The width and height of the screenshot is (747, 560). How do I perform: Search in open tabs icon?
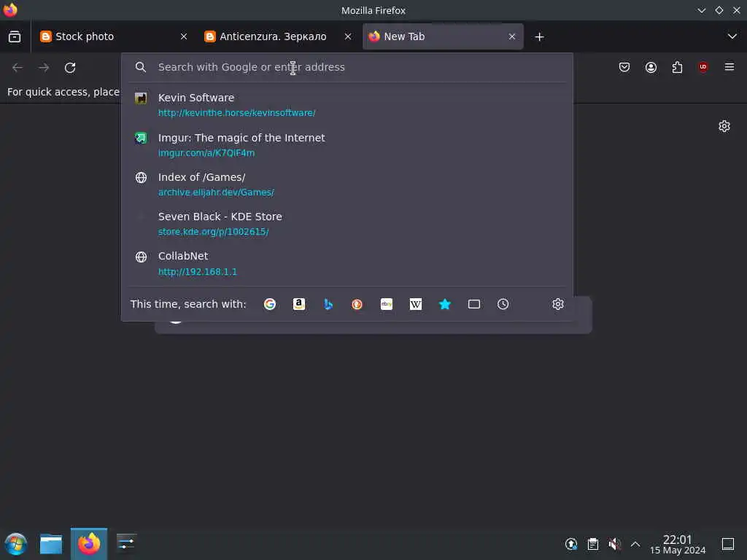click(473, 304)
